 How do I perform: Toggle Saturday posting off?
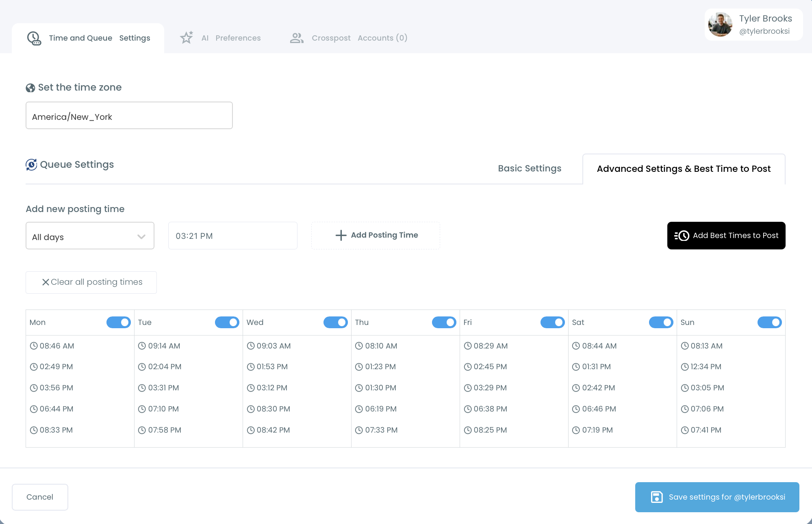pos(661,323)
